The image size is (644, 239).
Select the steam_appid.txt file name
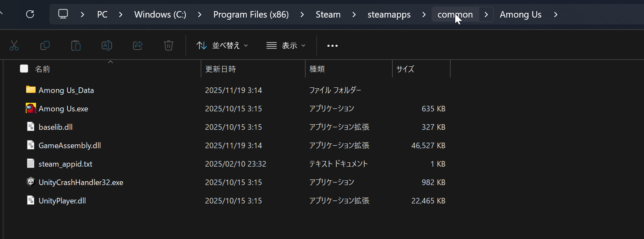tap(65, 164)
